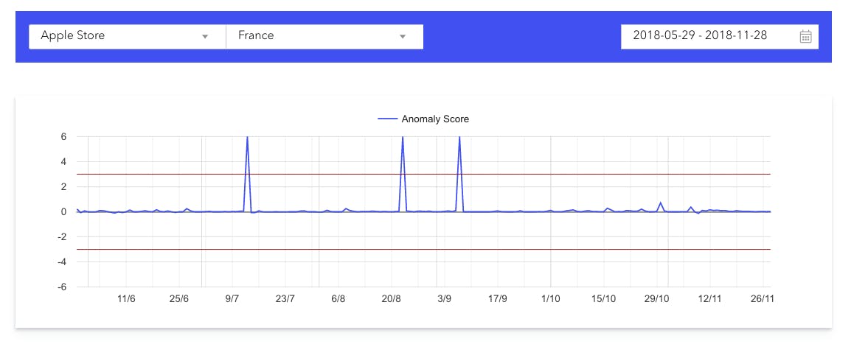
Task: Click the Apple Store dropdown arrow
Action: pyautogui.click(x=205, y=37)
